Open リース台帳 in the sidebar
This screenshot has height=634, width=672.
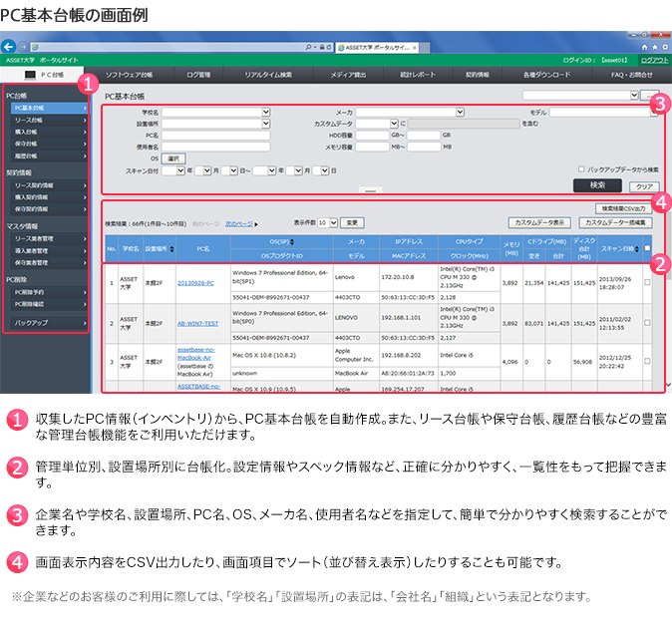(49, 120)
